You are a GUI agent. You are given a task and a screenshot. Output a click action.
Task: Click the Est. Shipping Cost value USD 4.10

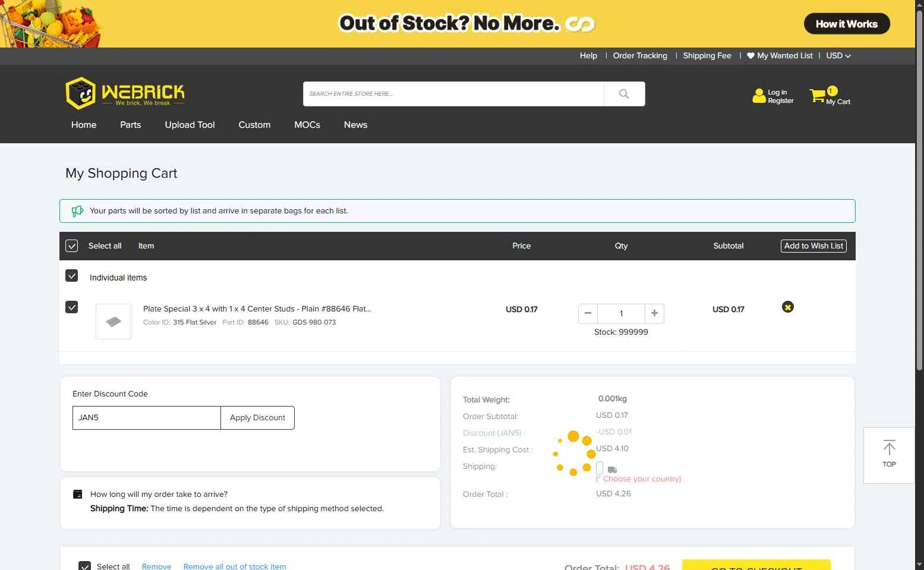click(612, 449)
